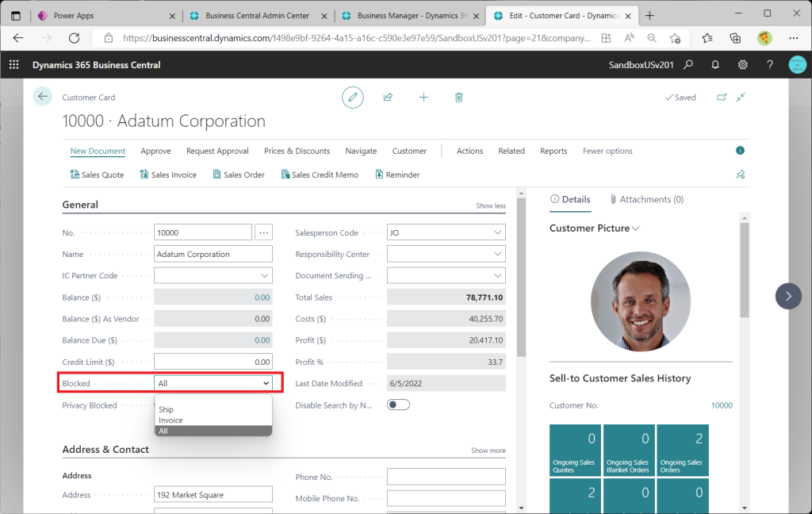Open the Navigate menu
The height and width of the screenshot is (514, 812).
(x=361, y=151)
